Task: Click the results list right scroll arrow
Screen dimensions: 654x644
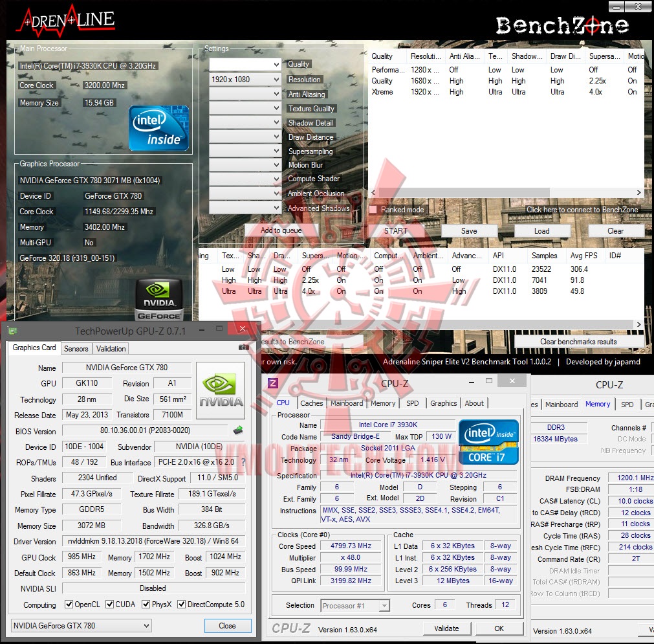Action: coord(638,324)
